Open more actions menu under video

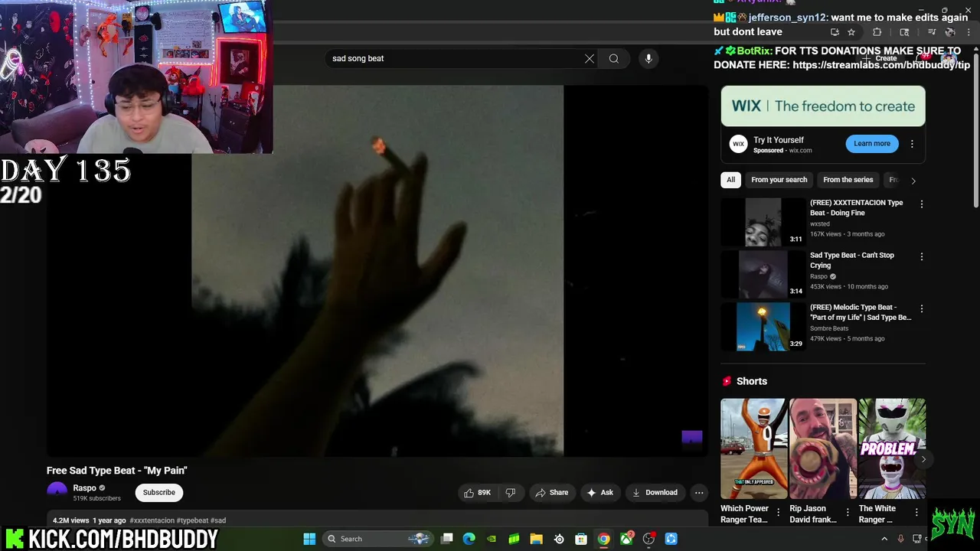[x=699, y=493]
